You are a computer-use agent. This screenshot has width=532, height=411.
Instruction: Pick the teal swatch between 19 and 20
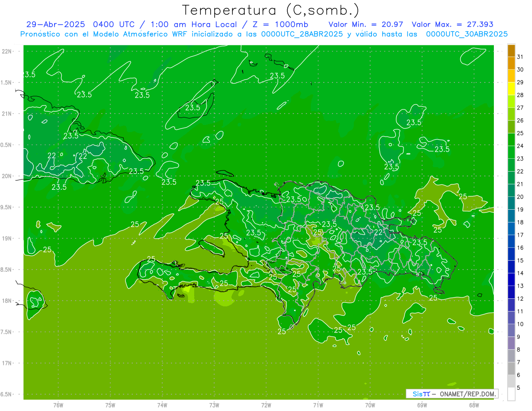(511, 203)
